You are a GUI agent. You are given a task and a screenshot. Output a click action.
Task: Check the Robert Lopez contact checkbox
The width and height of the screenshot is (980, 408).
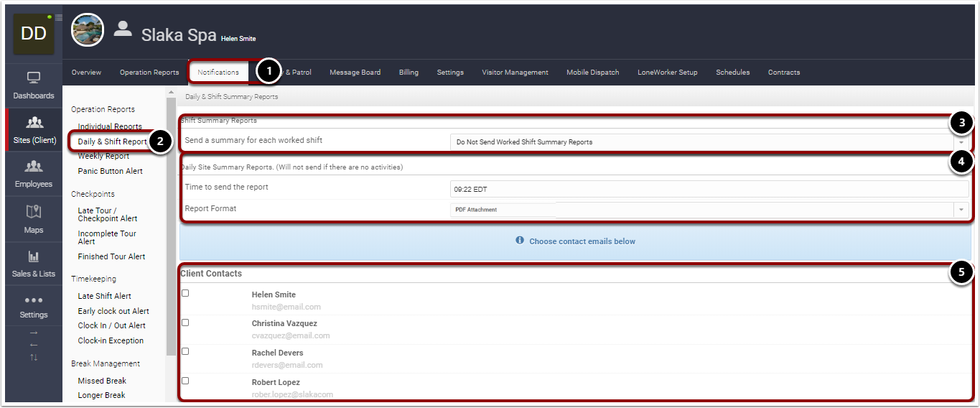click(x=185, y=381)
